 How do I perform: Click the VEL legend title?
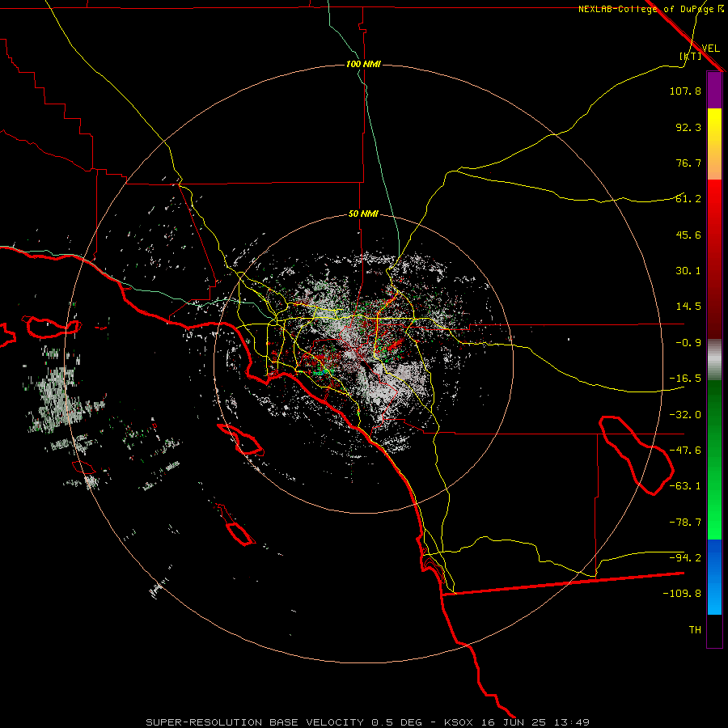coord(710,49)
